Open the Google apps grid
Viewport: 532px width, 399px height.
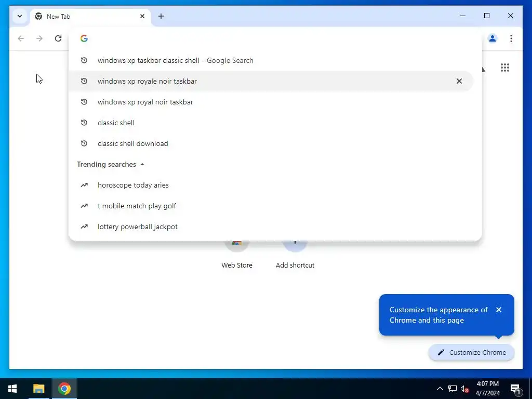tap(504, 68)
